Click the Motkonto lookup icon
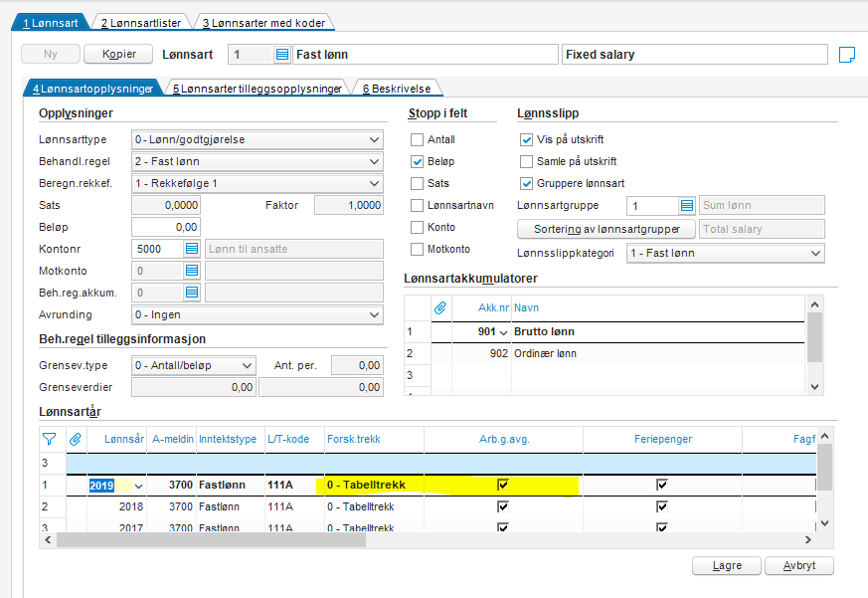This screenshot has width=868, height=598. point(192,271)
